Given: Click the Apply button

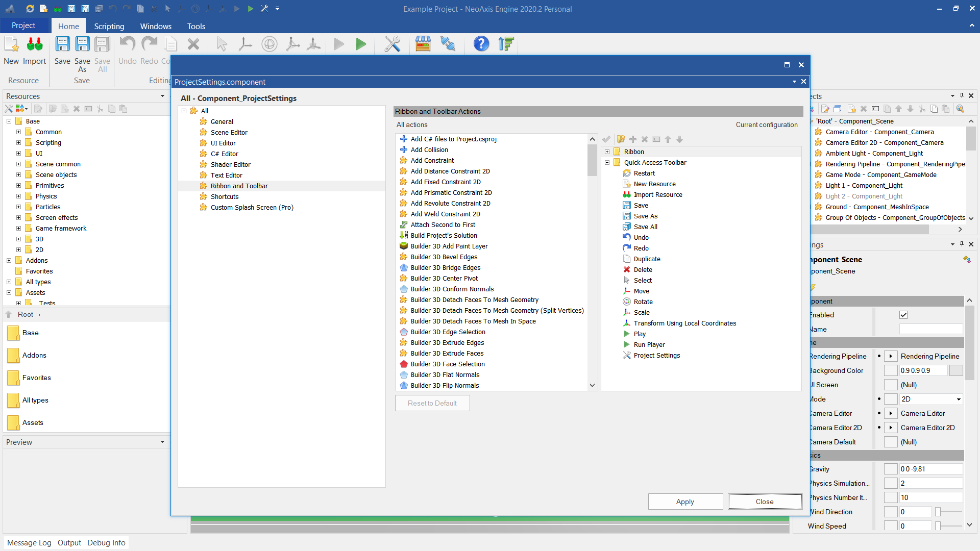Looking at the screenshot, I should point(685,502).
